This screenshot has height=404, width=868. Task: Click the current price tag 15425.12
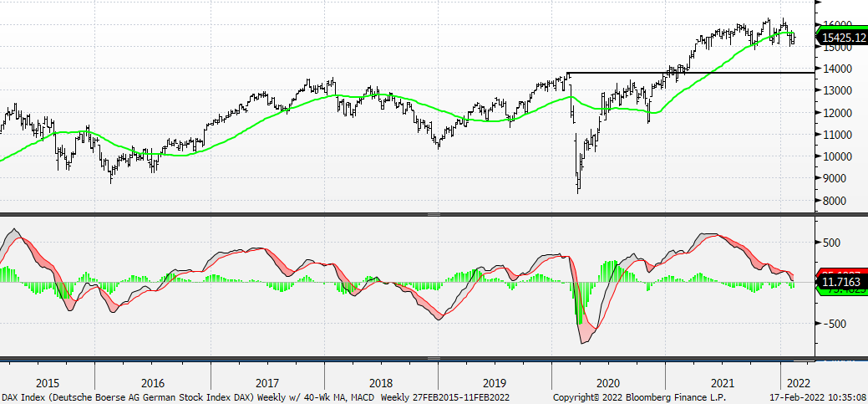(841, 38)
